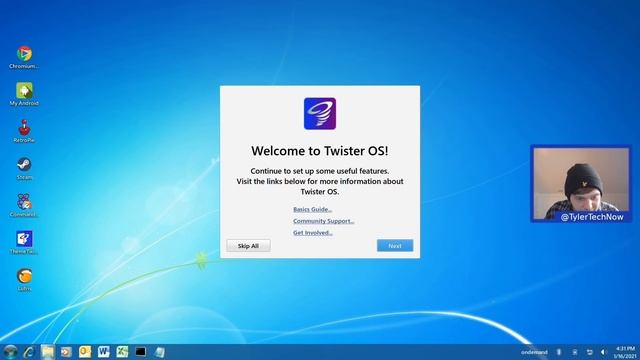This screenshot has width=640, height=360.
Task: Open the ThemeTwister desktop icon
Action: coord(24,242)
